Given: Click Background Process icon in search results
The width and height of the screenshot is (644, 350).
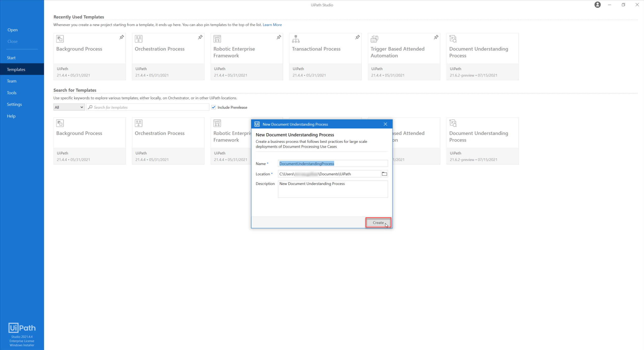Looking at the screenshot, I should click(x=60, y=123).
